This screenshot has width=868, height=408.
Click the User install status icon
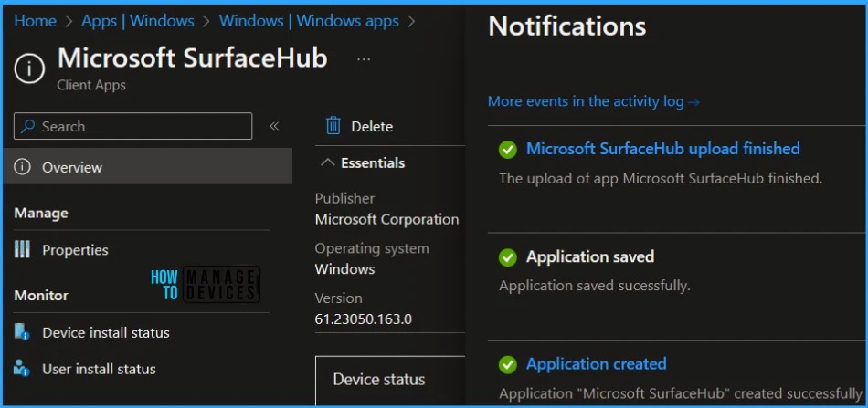coord(22,368)
